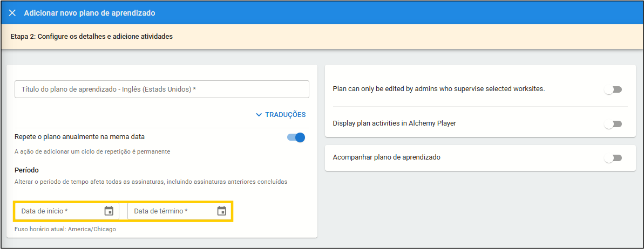Click the 'Adicionar novo plano de aprendizado' header title
Viewport: 644px width, 249px height.
[89, 13]
